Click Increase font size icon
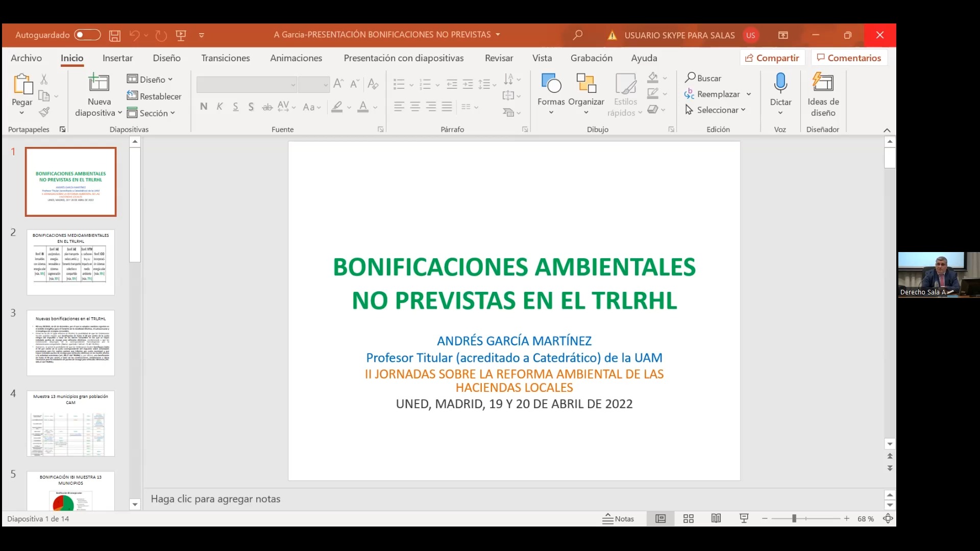980x551 pixels. (338, 84)
